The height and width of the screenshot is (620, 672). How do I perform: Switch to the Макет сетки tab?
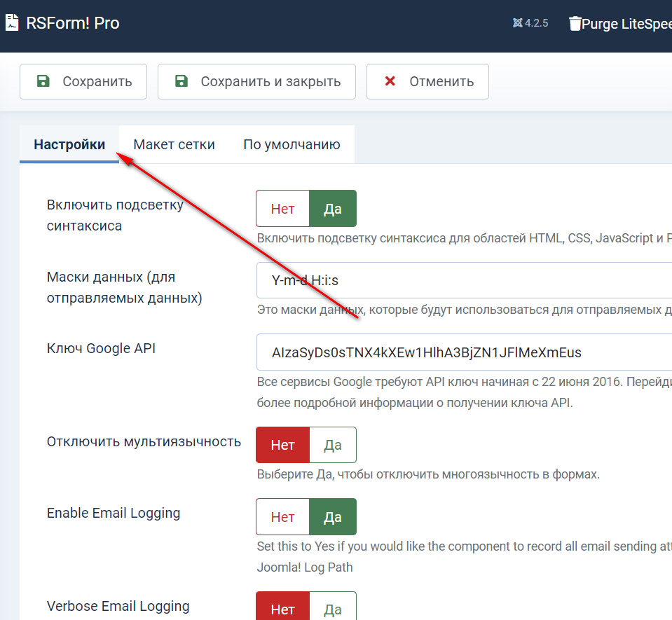174,144
